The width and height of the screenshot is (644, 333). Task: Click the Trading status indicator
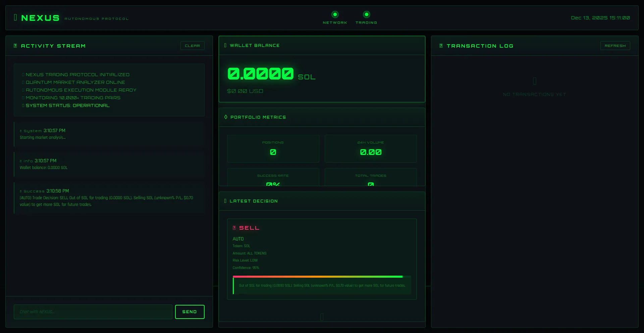(366, 14)
